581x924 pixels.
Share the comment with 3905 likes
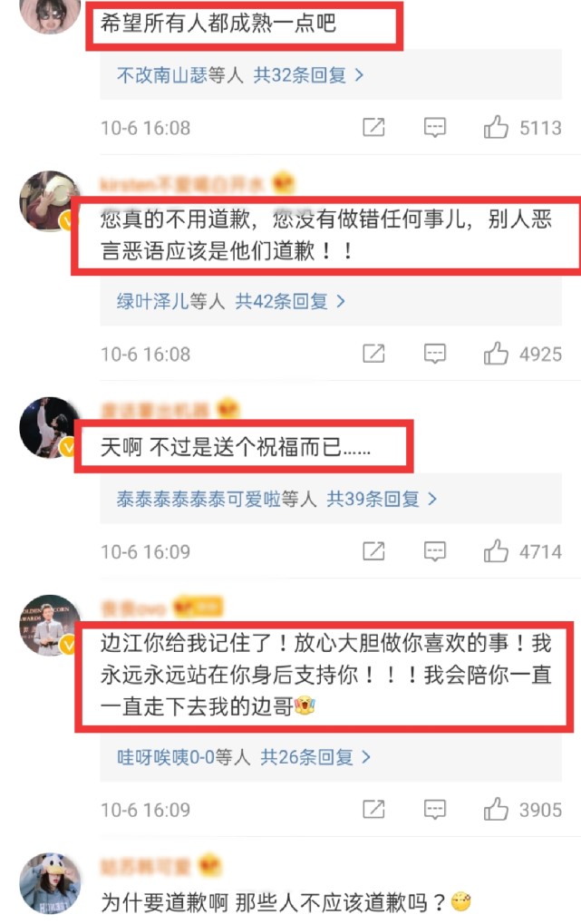tap(373, 809)
